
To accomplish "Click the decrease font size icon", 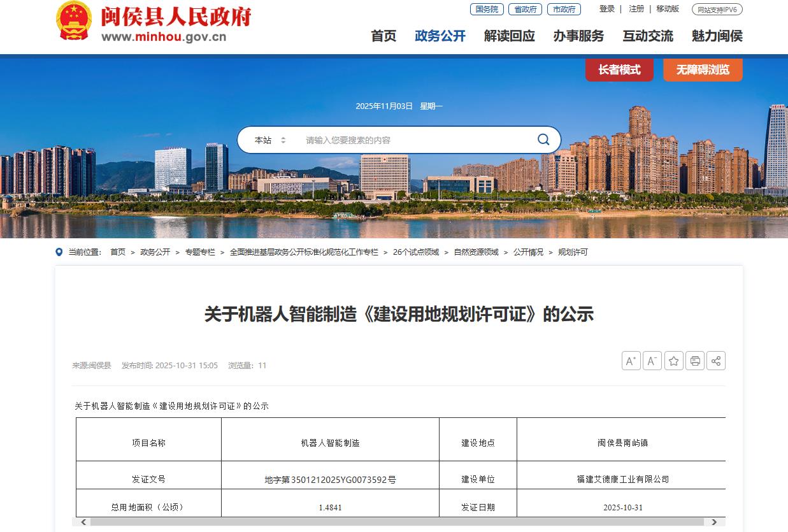I will point(652,361).
